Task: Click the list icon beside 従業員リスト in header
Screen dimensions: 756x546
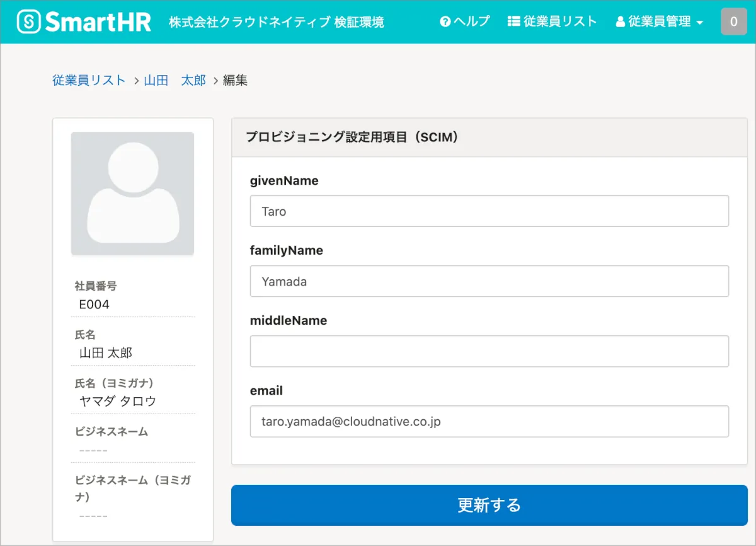Action: [513, 21]
